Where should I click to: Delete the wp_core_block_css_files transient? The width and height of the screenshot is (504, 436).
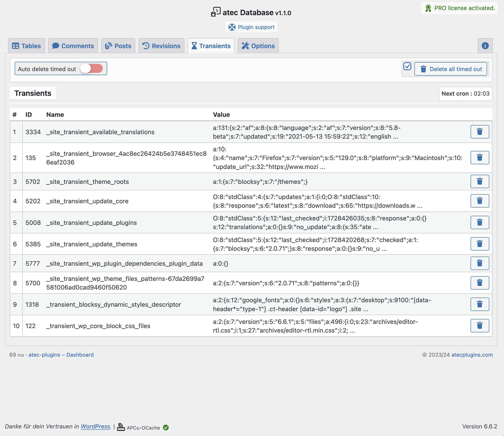[x=479, y=325]
